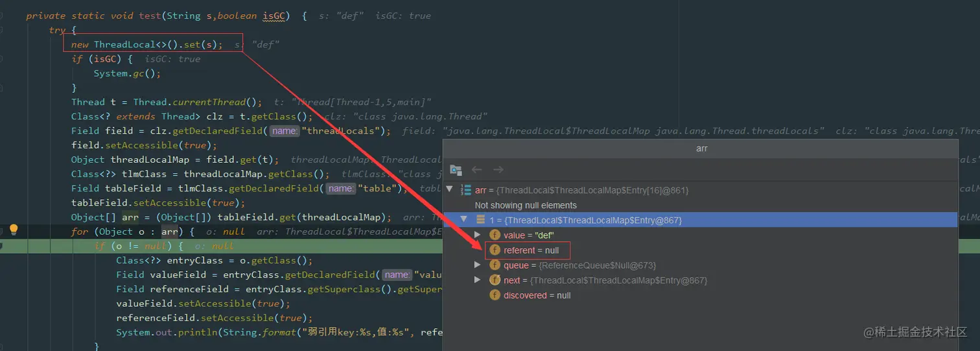Click the 'if (isGC) {' line
Image resolution: width=980 pixels, height=351 pixels.
click(102, 59)
